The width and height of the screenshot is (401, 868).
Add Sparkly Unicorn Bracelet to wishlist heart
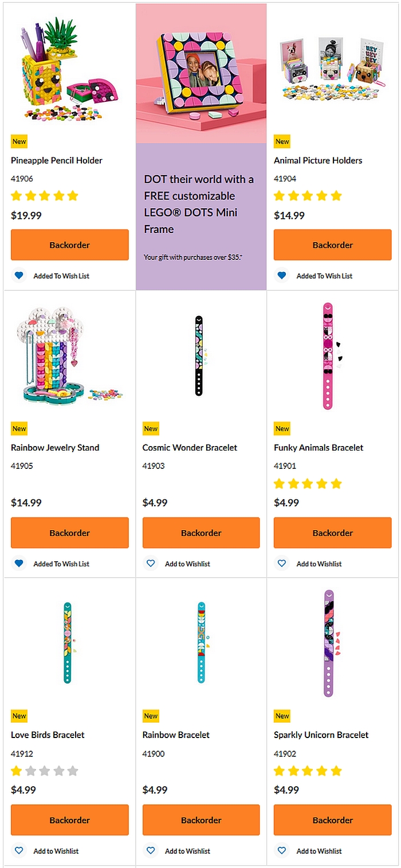point(282,851)
